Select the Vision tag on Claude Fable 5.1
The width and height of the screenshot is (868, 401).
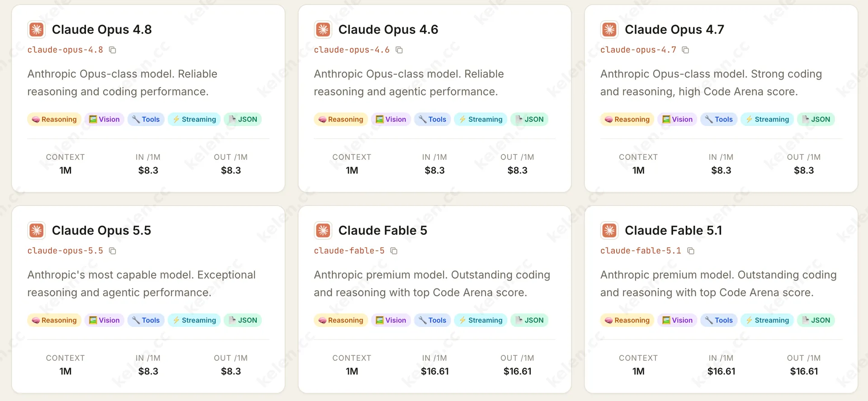(x=677, y=320)
